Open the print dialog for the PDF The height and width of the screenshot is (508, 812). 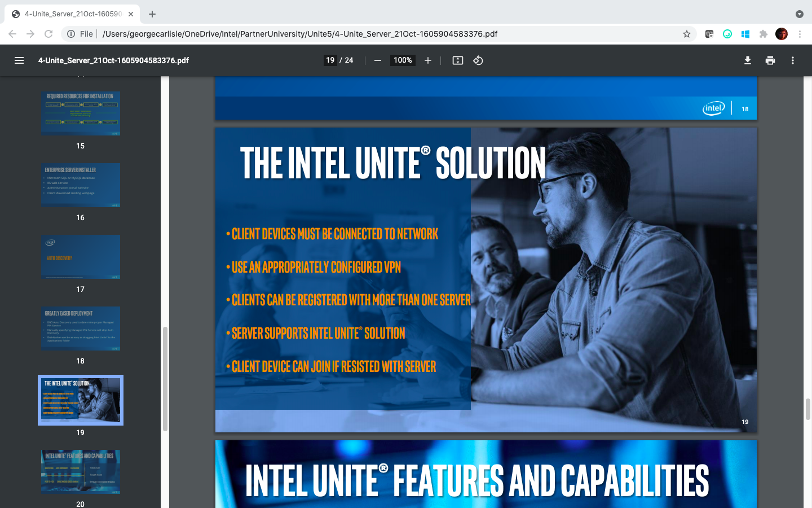(770, 60)
